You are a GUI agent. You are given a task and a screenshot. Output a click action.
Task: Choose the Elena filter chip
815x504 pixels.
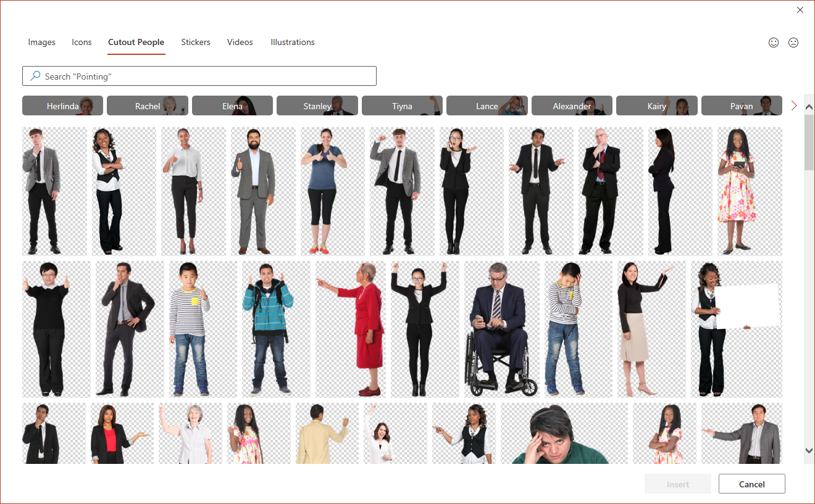coord(232,105)
